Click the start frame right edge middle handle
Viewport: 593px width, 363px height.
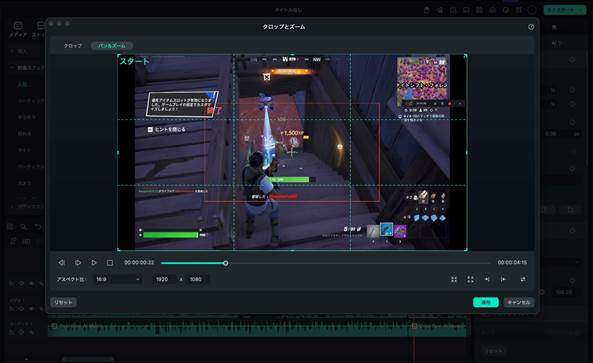tap(466, 153)
